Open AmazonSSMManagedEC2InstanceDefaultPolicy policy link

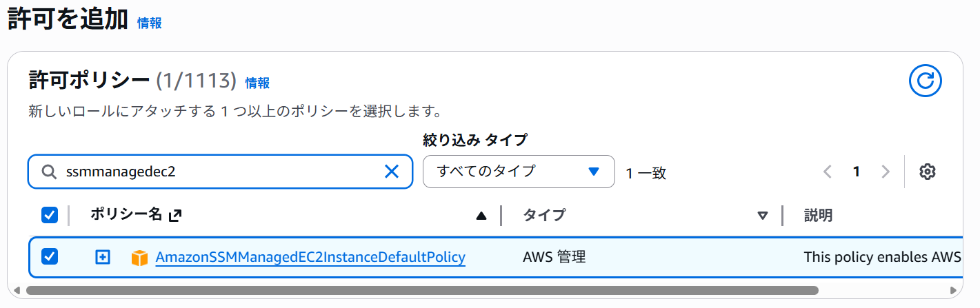click(310, 257)
